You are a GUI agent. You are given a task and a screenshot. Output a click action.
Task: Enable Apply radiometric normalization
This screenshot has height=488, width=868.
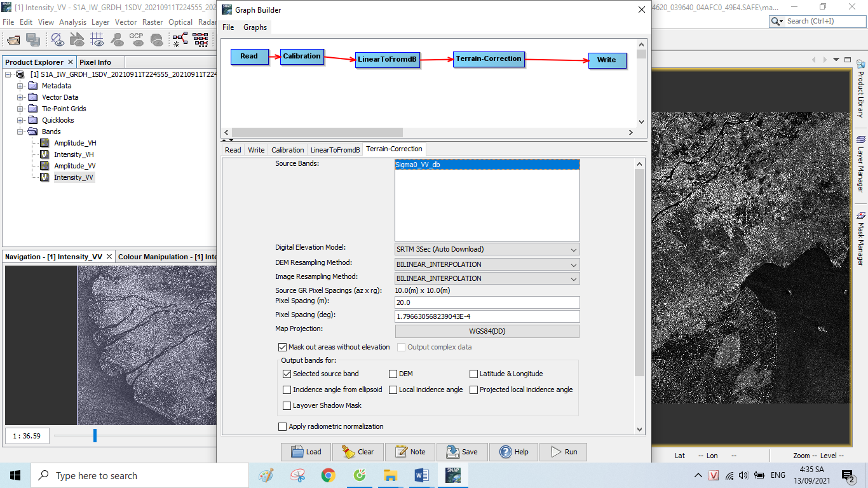(x=283, y=426)
